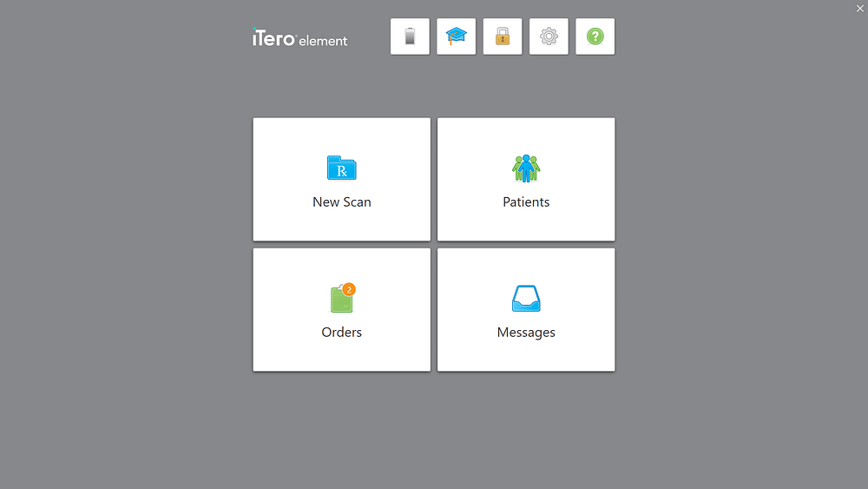Start a New Scan from its tile
868x489 pixels.
point(341,180)
